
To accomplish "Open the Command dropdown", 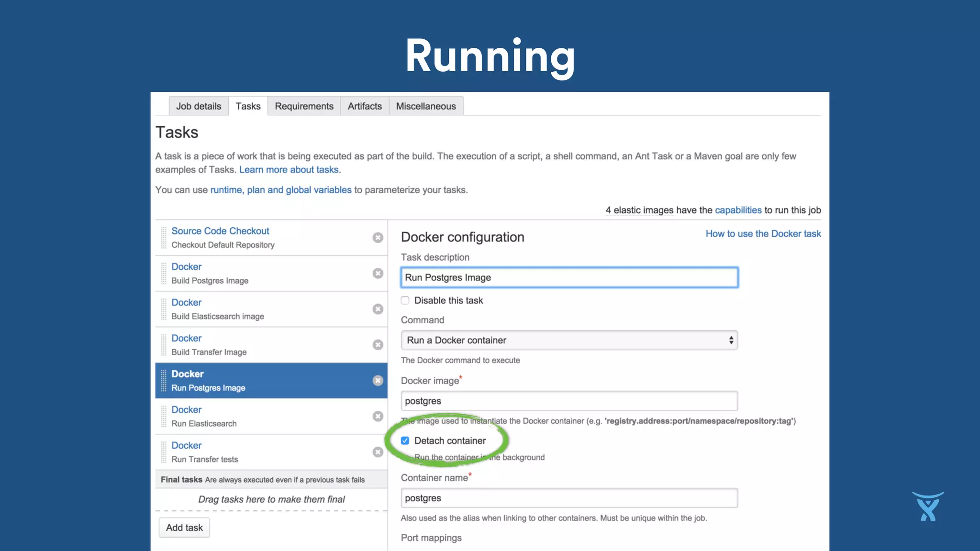I will pyautogui.click(x=569, y=340).
